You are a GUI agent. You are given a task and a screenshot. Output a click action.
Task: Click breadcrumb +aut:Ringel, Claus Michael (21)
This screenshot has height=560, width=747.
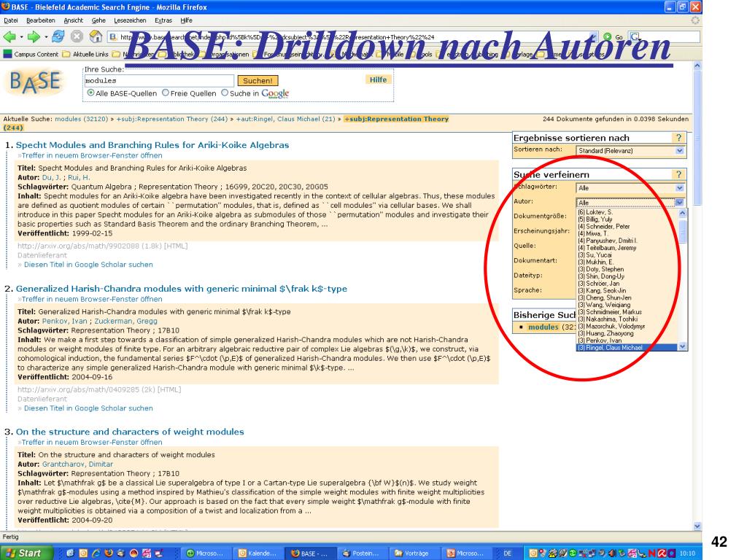pos(285,119)
